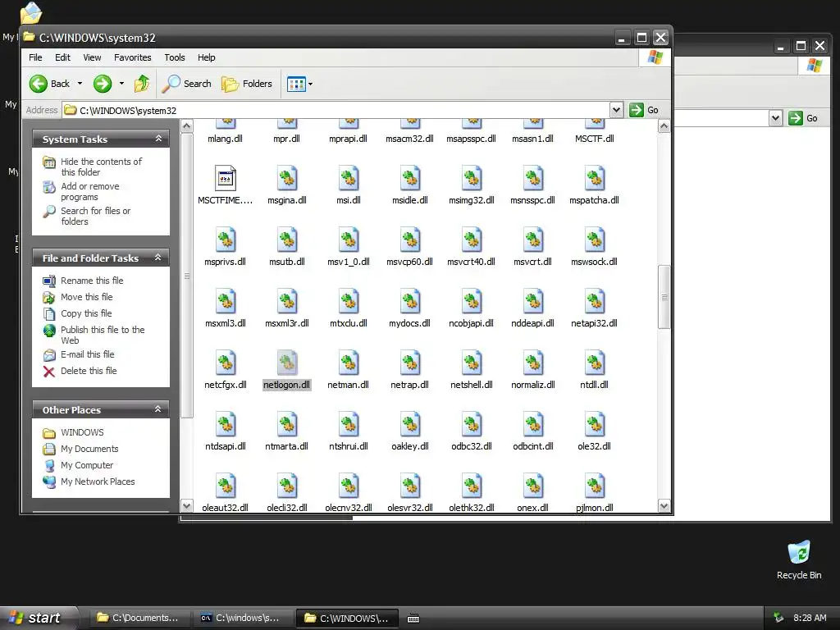
Task: Select netapi32.dll file icon
Action: 594,302
